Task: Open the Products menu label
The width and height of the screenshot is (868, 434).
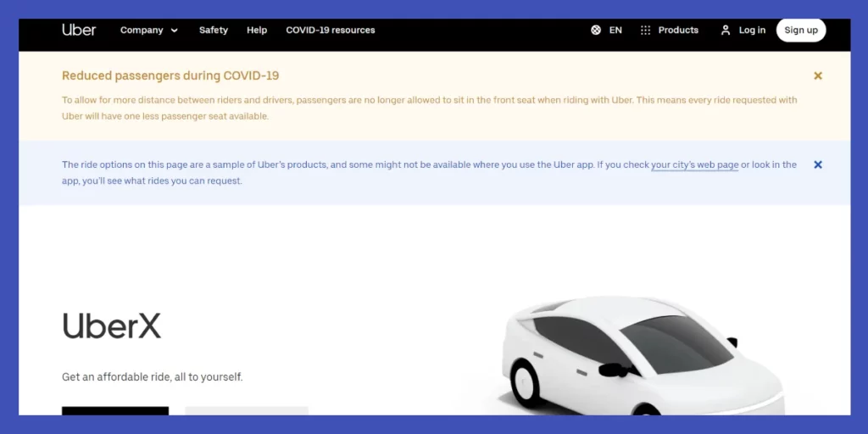Action: [678, 30]
